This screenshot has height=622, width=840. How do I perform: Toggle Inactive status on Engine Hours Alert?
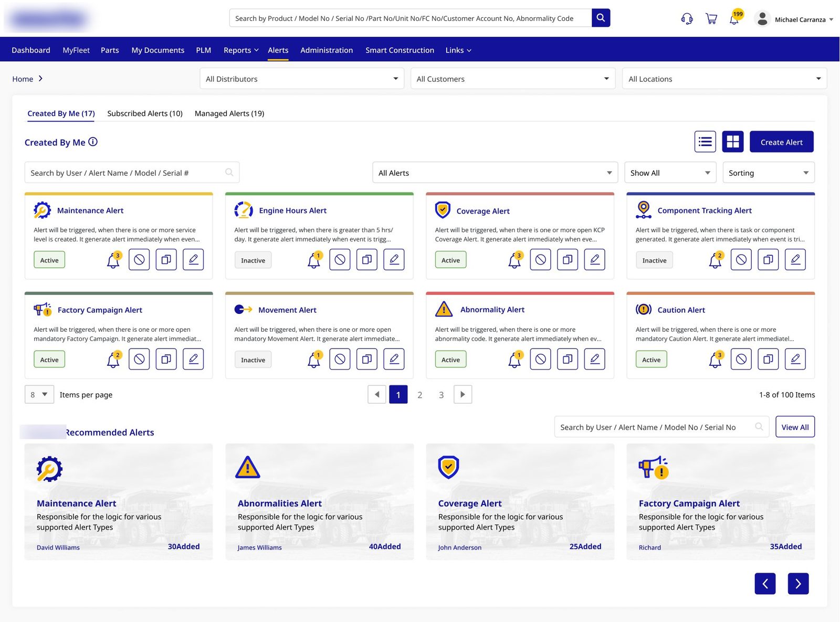[x=253, y=260]
